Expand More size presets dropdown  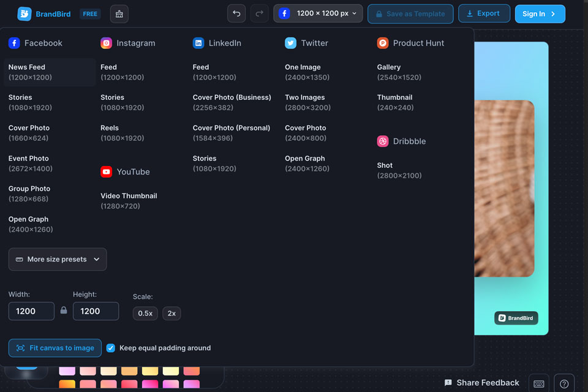point(58,259)
